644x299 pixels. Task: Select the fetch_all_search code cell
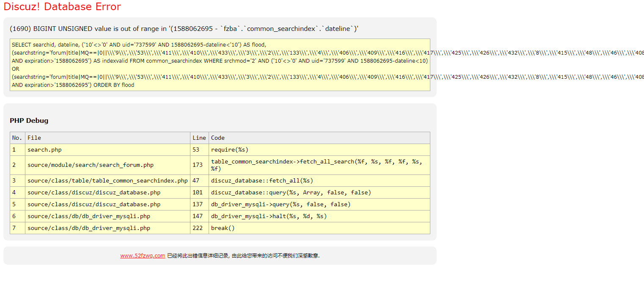pyautogui.click(x=319, y=165)
